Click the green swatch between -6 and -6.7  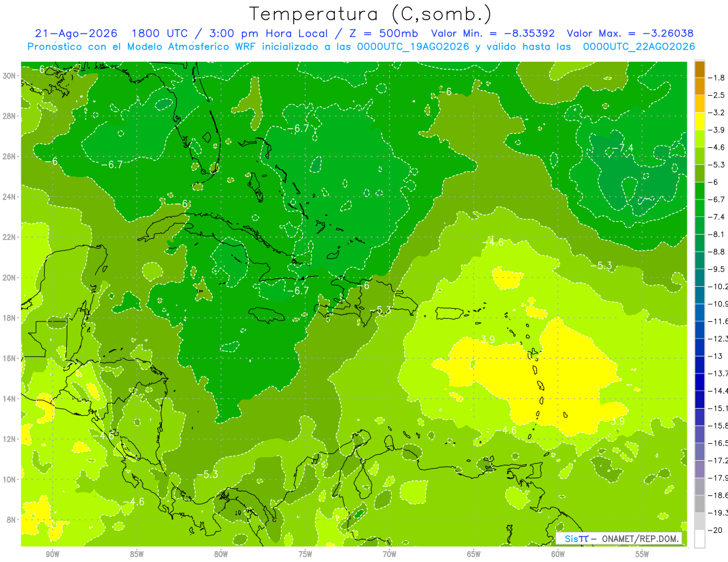tap(699, 191)
